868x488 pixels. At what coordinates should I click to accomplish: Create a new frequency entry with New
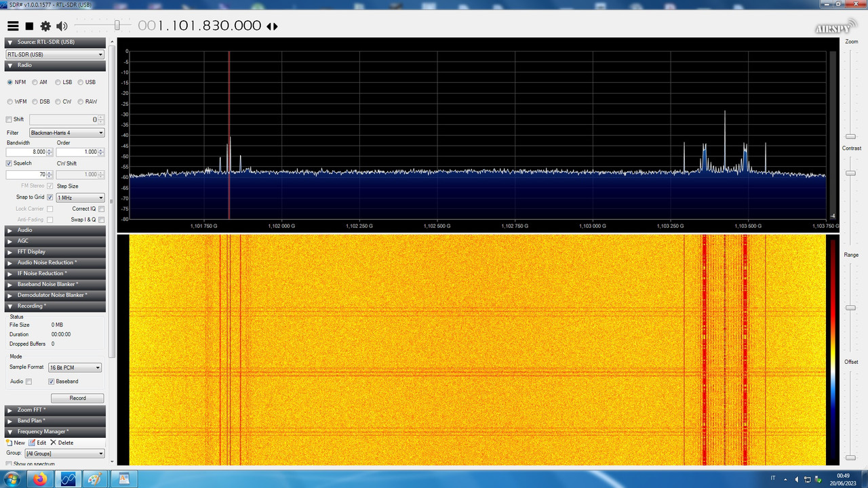click(15, 442)
